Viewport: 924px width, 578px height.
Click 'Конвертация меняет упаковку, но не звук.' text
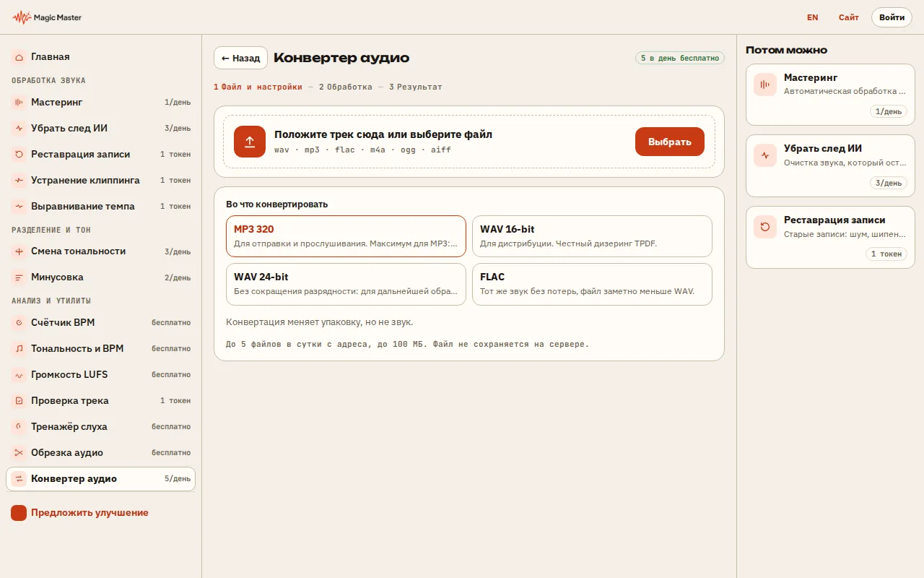(x=320, y=322)
